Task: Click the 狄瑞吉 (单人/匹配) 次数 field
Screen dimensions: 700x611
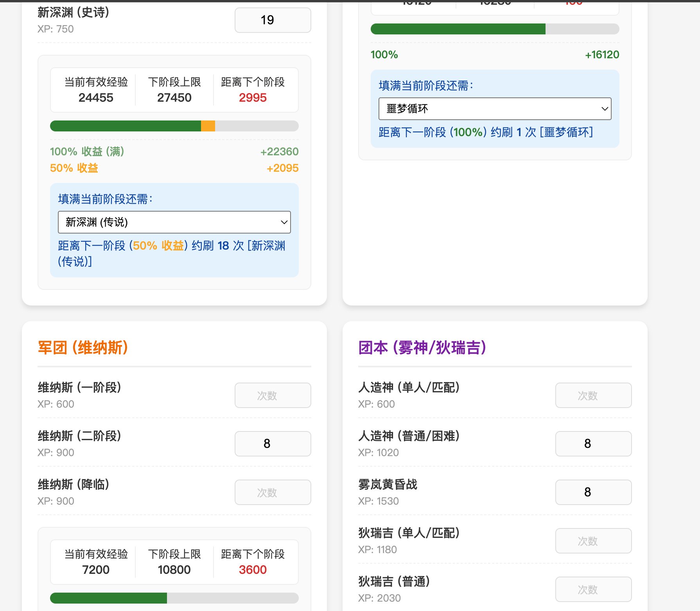Action: [593, 541]
